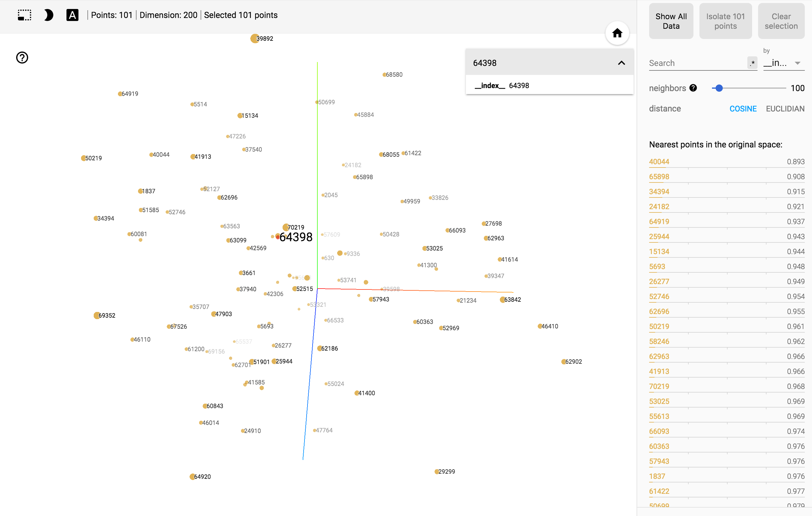
Task: Select neighbor 41913 in the list
Action: point(727,372)
